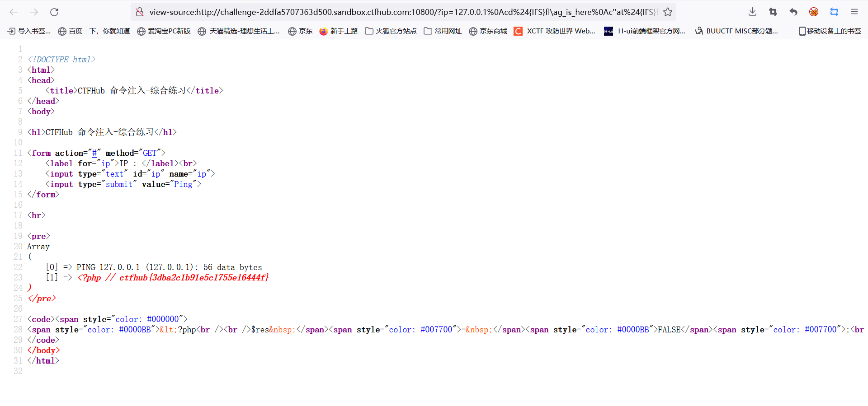The height and width of the screenshot is (406, 868).
Task: Reload the current page
Action: coord(54,12)
